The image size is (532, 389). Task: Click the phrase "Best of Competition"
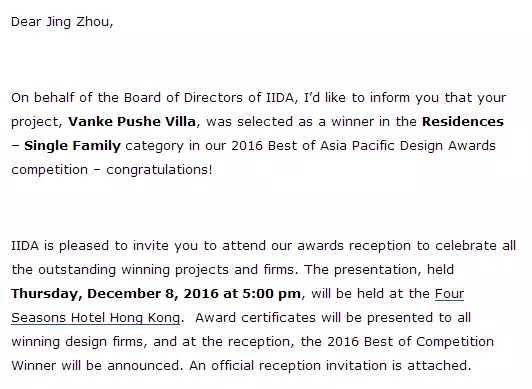point(429,342)
